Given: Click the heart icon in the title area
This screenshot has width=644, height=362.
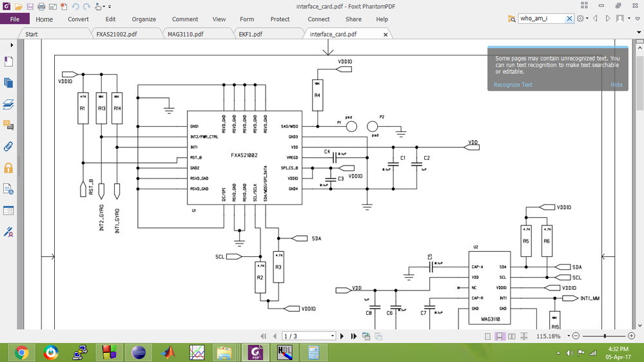Looking at the screenshot, I should pyautogui.click(x=638, y=19).
